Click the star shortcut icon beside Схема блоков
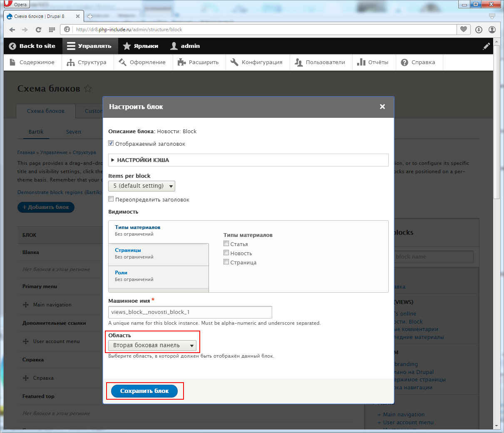Image resolution: width=504 pixels, height=433 pixels. pyautogui.click(x=88, y=88)
